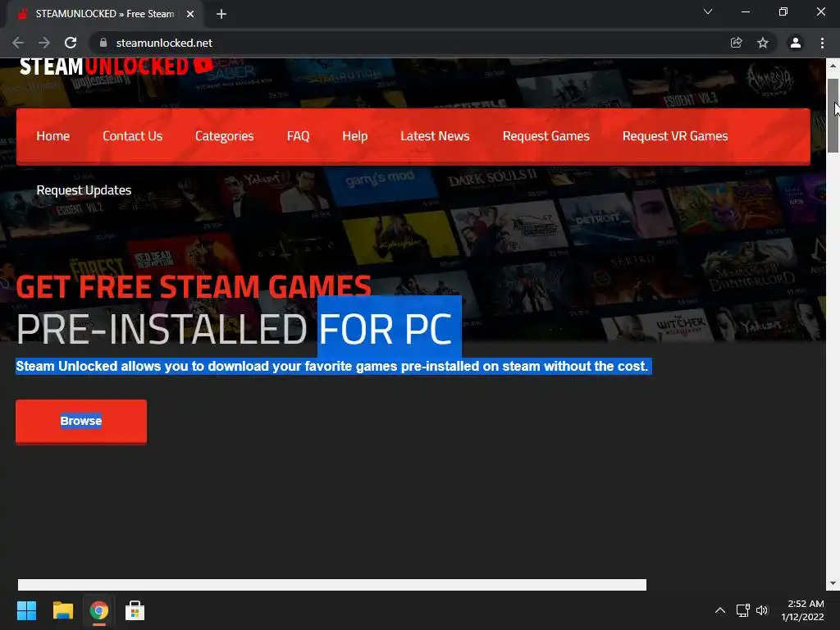Open the Help menu item

354,136
